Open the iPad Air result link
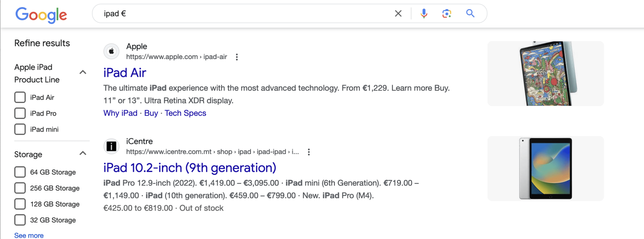 coord(125,73)
